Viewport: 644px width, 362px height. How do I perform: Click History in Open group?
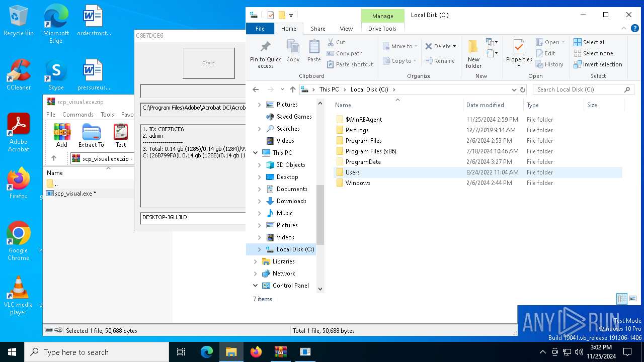pyautogui.click(x=549, y=64)
